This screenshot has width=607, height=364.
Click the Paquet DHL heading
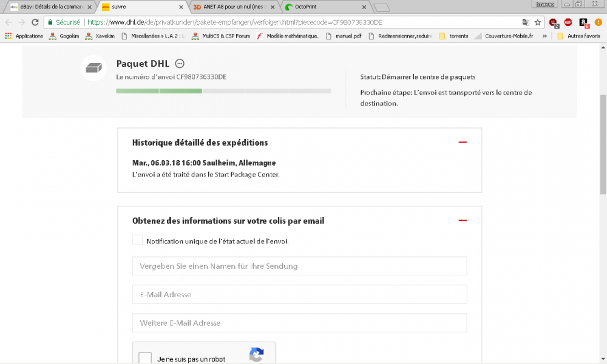(143, 64)
